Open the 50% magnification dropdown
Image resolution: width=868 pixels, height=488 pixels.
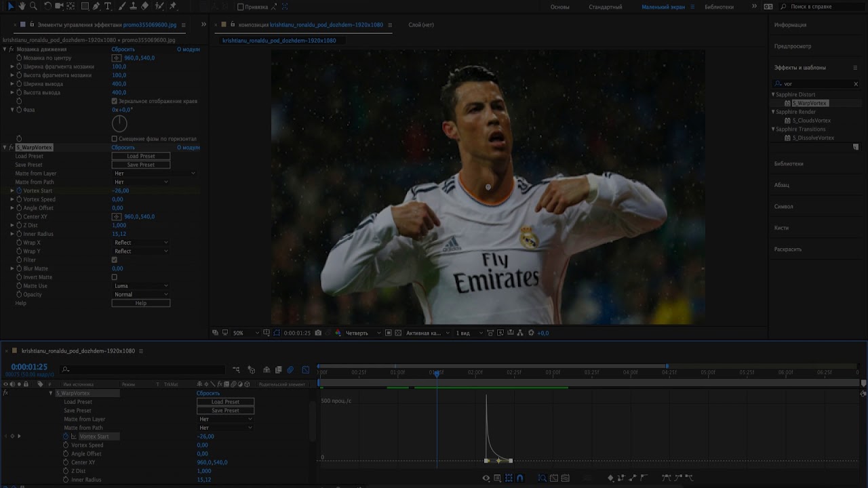coord(246,333)
